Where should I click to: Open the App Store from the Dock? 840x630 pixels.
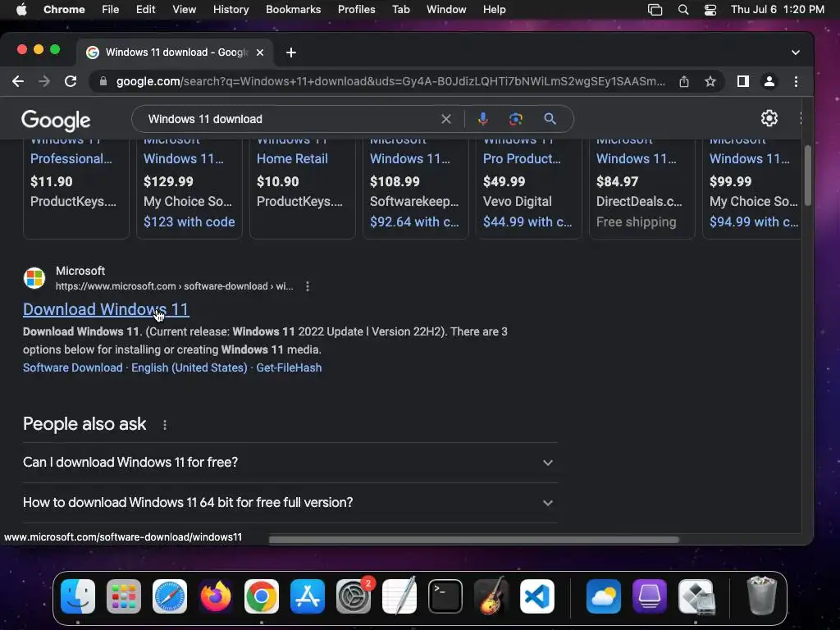[308, 596]
